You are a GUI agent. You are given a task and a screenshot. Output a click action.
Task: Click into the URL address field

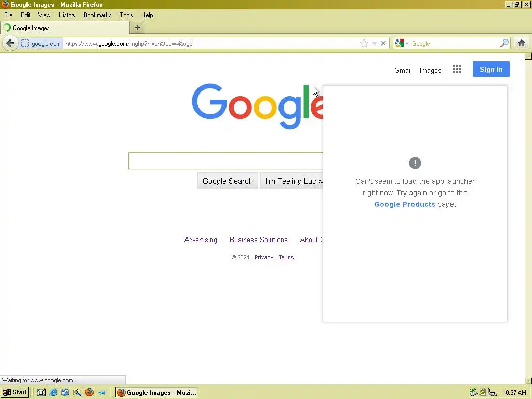tap(210, 44)
